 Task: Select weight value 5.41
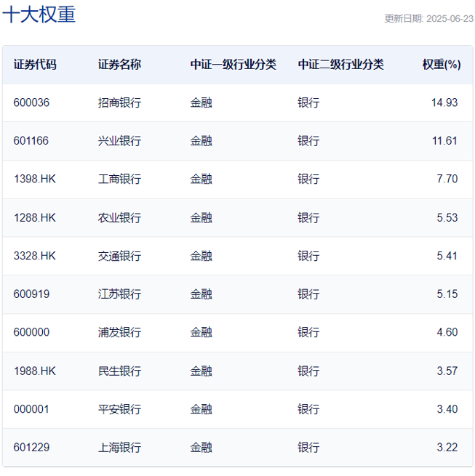(x=447, y=256)
